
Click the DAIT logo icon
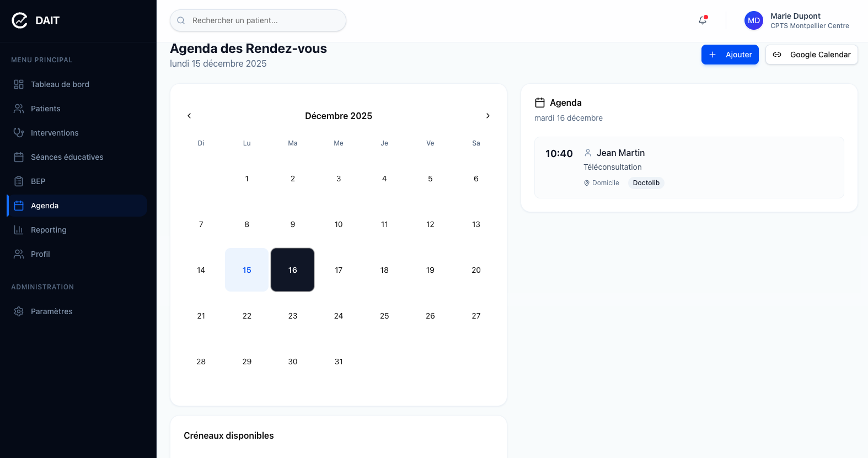click(19, 20)
